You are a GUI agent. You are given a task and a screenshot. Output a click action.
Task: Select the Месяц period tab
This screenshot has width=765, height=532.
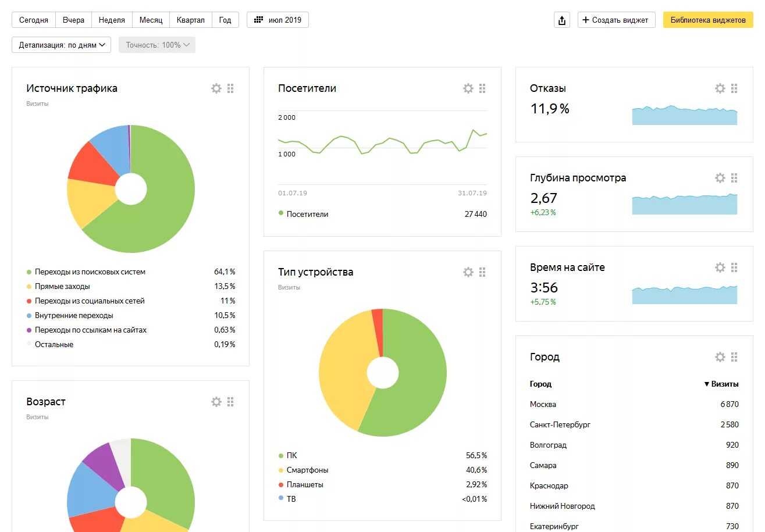click(151, 20)
